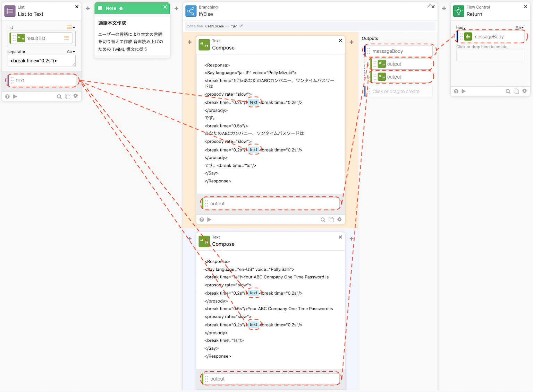Click the settings gear on first Compose card
Image resolution: width=533 pixels, height=392 pixels.
pyautogui.click(x=339, y=219)
